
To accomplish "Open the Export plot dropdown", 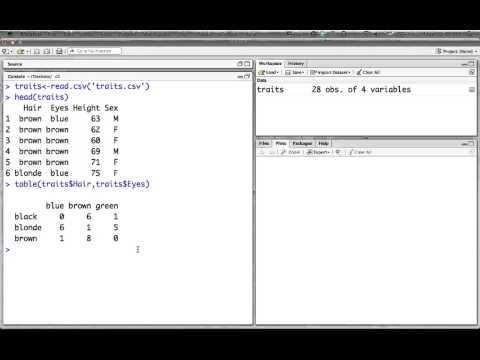I will pos(318,152).
